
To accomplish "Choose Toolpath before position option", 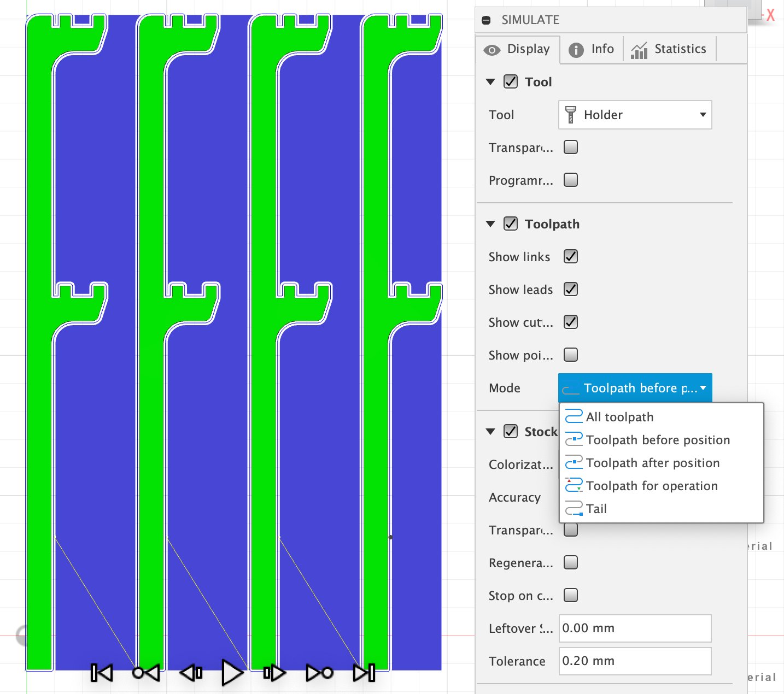I will [661, 440].
